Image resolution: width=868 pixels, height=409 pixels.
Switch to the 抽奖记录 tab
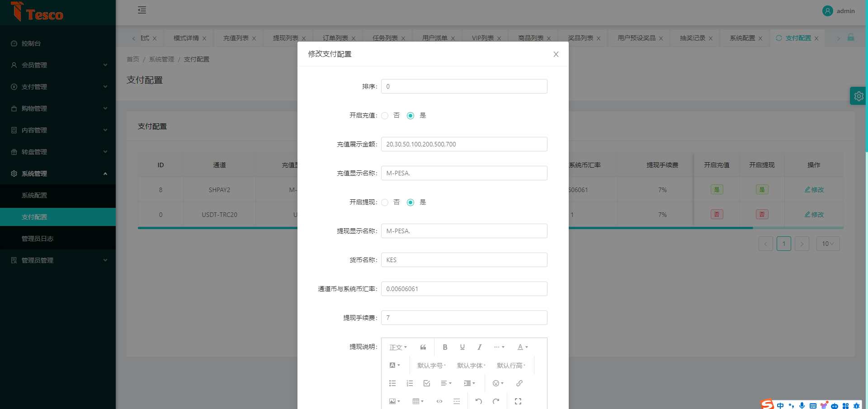[x=693, y=38]
